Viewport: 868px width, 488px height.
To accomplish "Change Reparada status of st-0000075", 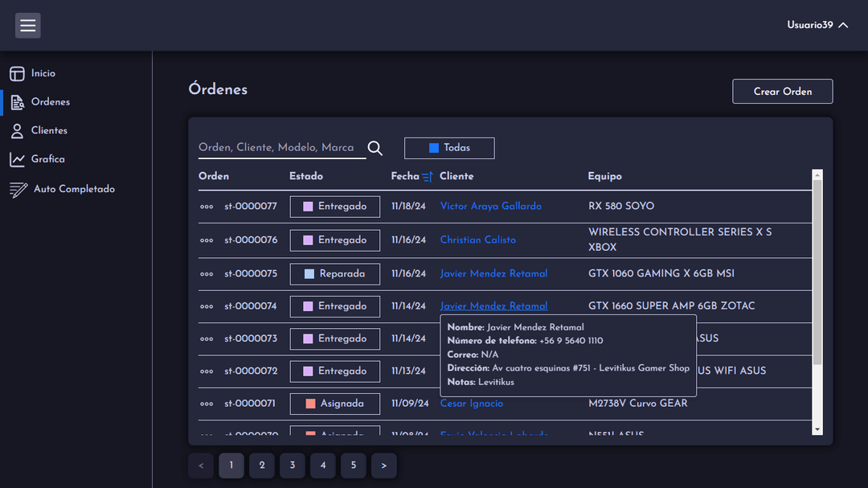I will coord(335,274).
